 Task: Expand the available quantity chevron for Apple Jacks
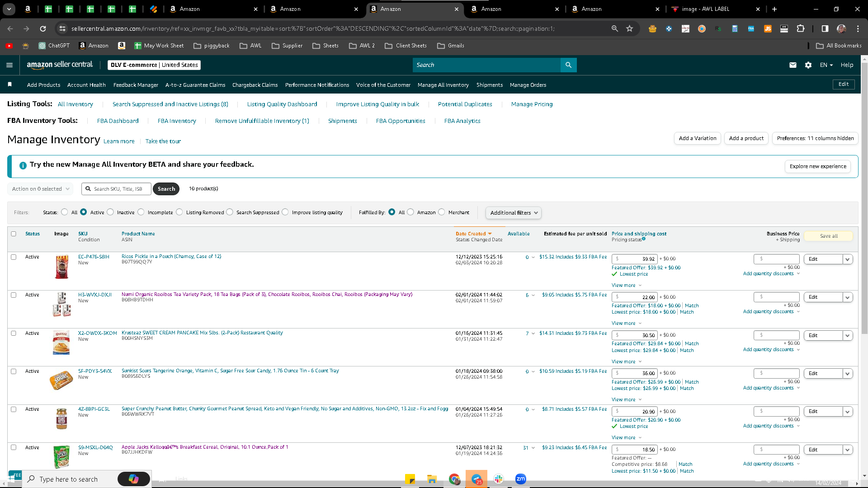pos(533,448)
